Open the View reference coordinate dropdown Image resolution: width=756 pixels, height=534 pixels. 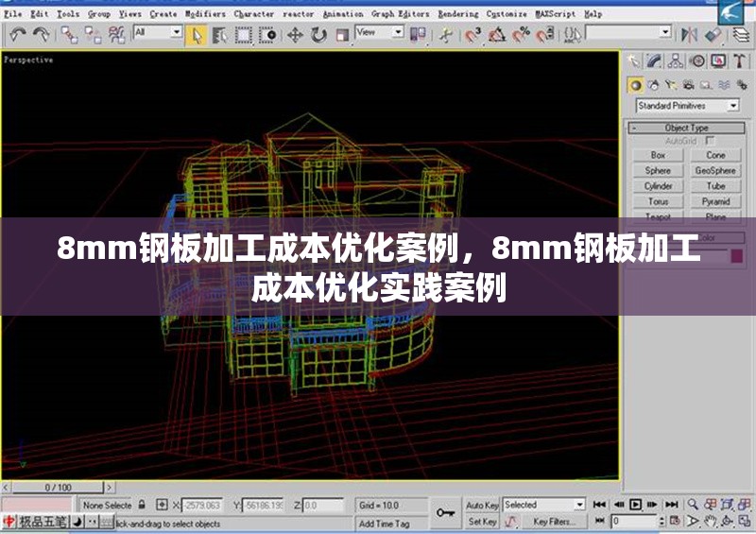point(379,33)
